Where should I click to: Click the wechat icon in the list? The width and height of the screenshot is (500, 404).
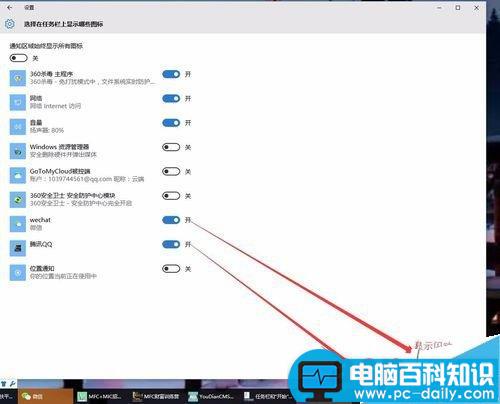point(18,224)
